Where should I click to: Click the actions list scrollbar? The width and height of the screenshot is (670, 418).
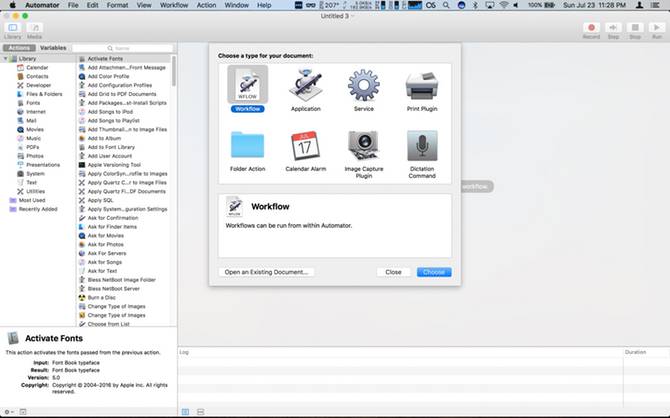coord(174,71)
